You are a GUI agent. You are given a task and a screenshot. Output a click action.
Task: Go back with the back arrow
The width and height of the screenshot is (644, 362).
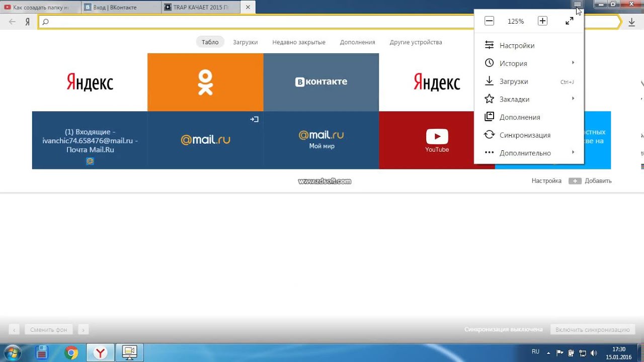tap(13, 22)
